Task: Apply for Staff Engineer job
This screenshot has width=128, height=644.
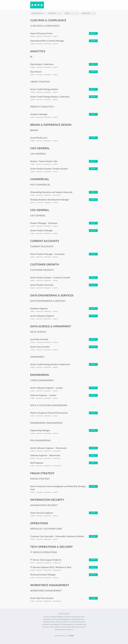Action: pyautogui.click(x=93, y=463)
